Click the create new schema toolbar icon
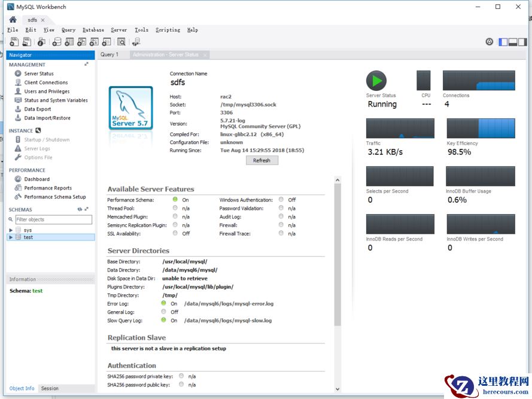Screen dimensions: 532x399 [x=57, y=42]
